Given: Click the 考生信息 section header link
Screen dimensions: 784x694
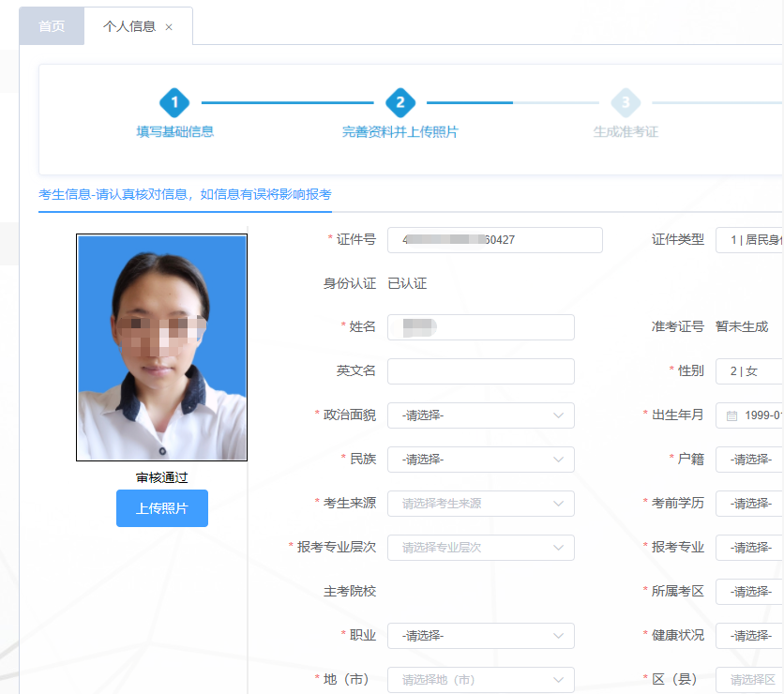Looking at the screenshot, I should (x=184, y=194).
